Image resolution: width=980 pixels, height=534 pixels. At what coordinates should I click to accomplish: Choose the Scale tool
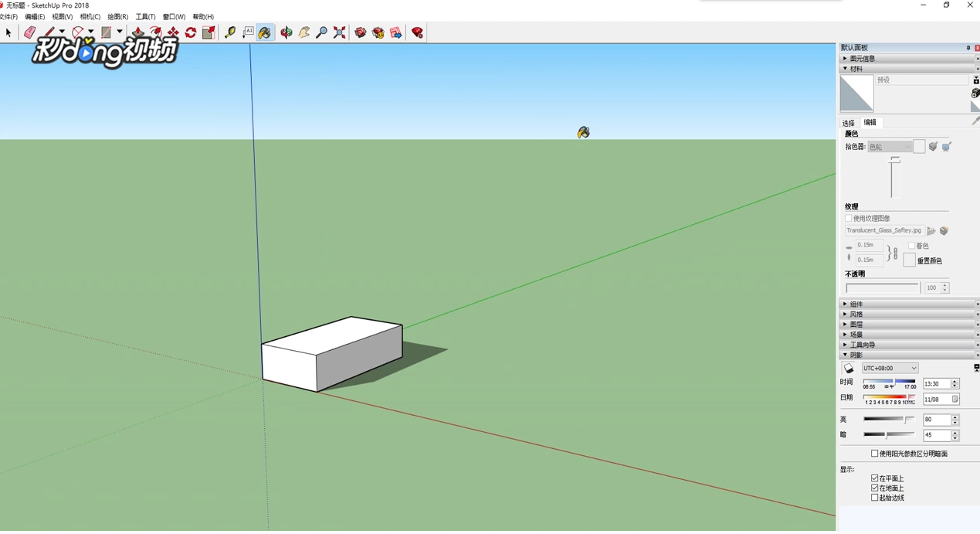pos(209,32)
